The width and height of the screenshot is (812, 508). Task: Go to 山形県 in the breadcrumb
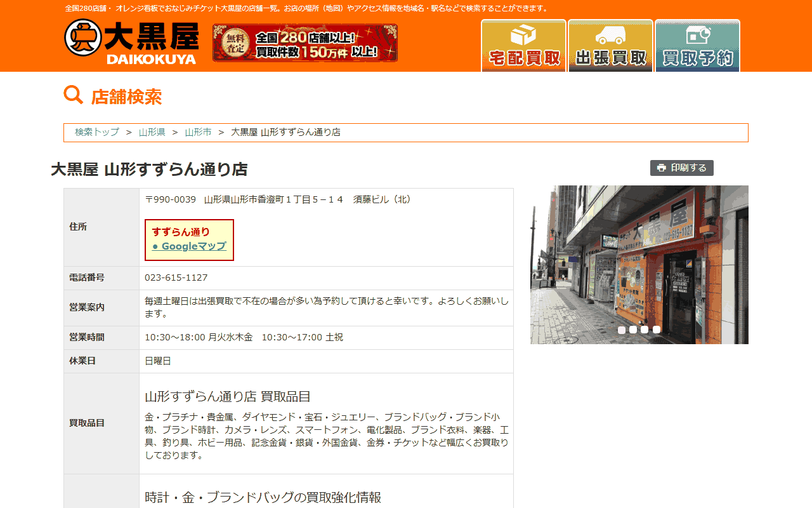pyautogui.click(x=152, y=132)
